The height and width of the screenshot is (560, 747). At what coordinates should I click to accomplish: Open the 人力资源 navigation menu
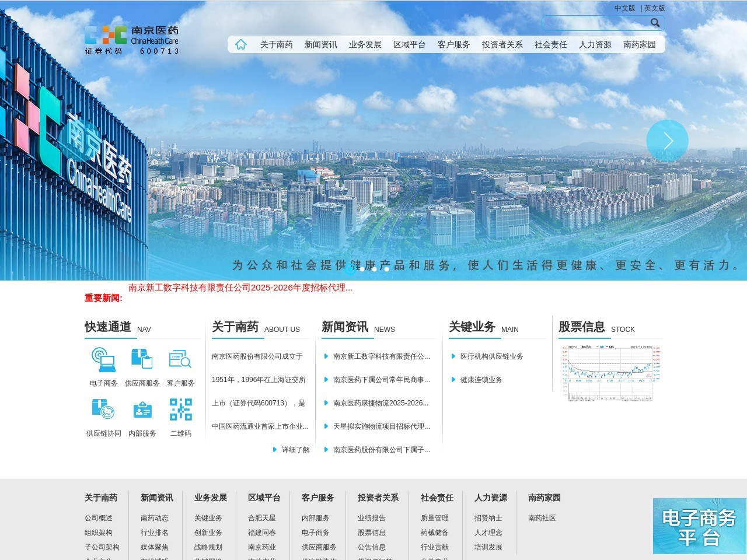coord(595,44)
